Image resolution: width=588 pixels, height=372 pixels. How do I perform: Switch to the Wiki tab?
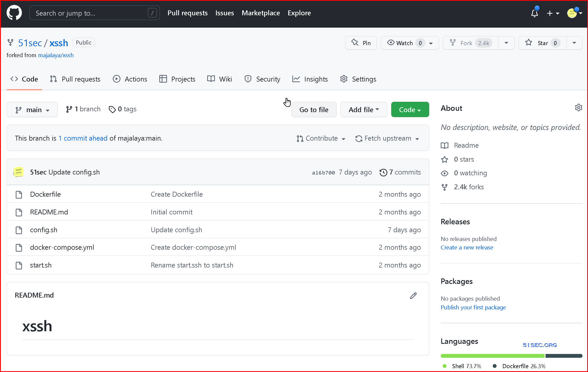click(220, 79)
